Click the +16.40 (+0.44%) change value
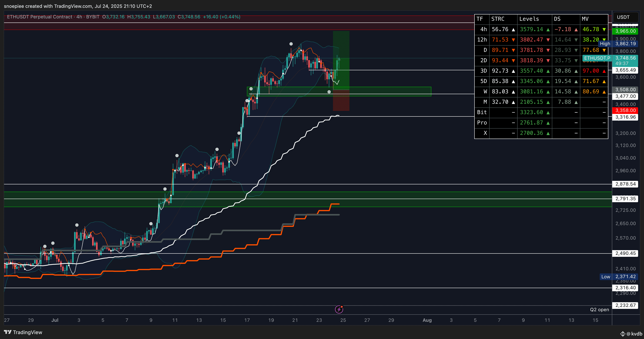The height and width of the screenshot is (339, 644). point(221,17)
